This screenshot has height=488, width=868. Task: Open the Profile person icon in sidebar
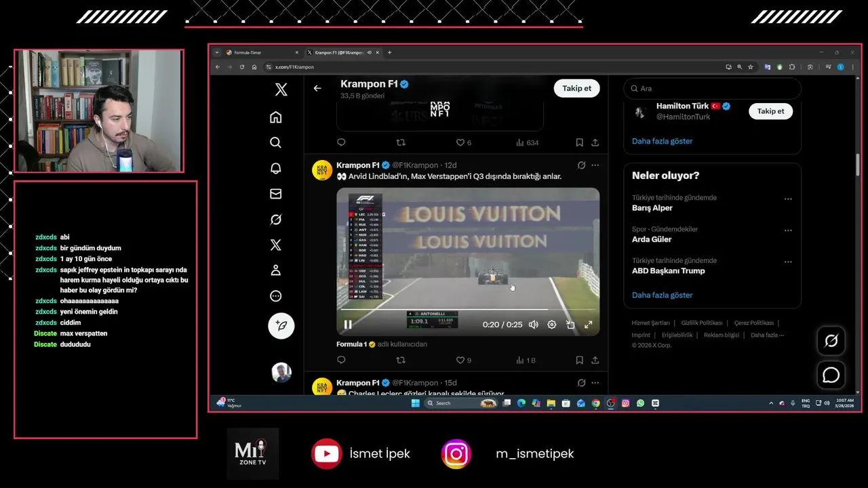(275, 270)
